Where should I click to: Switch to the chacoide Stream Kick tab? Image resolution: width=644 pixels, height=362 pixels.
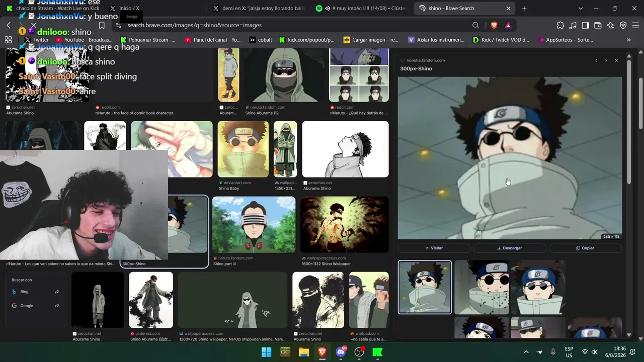click(x=52, y=9)
